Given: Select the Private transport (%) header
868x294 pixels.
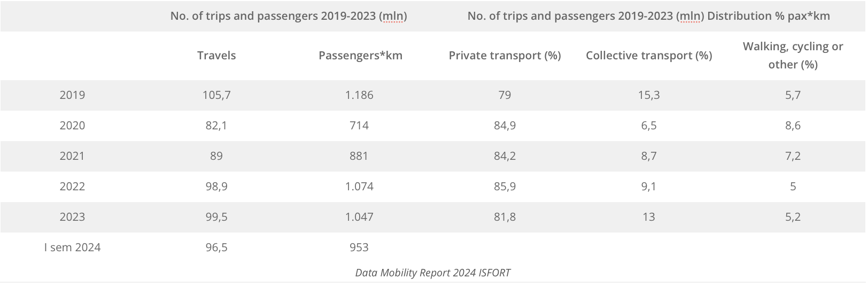Looking at the screenshot, I should (x=505, y=56).
